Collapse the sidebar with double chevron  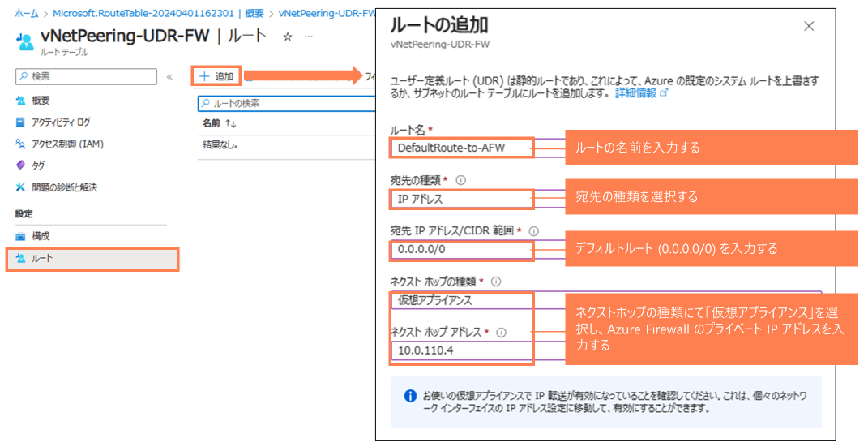[169, 77]
